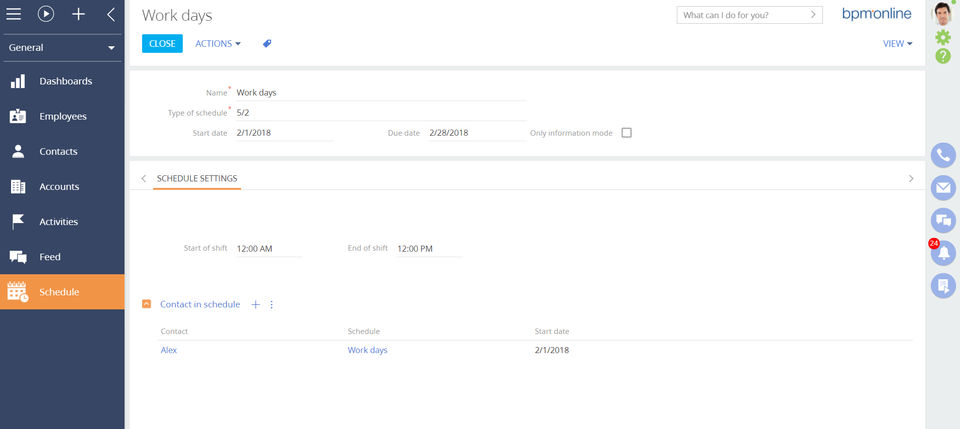Click the Schedule column header

click(364, 331)
